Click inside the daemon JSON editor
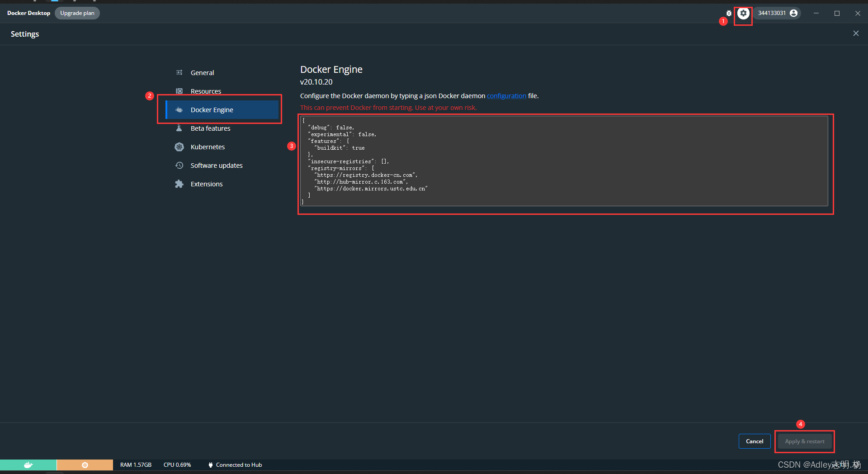Image resolution: width=868 pixels, height=474 pixels. tap(564, 161)
